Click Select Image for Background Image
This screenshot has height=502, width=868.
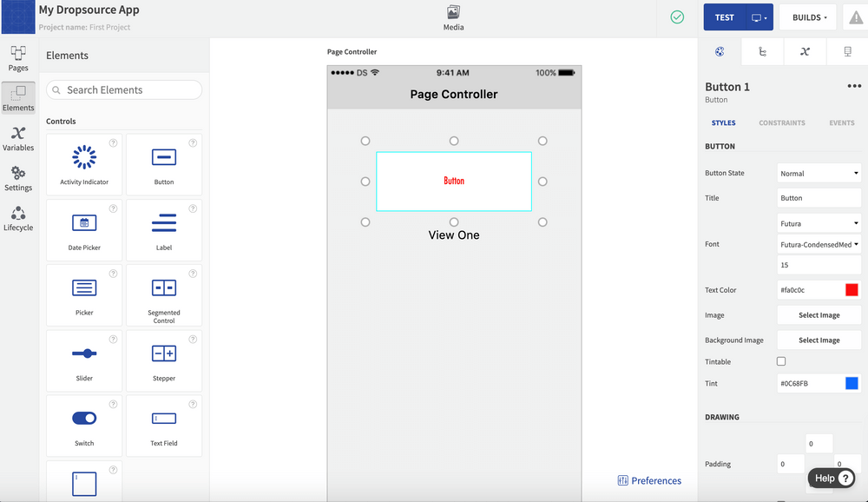(x=819, y=340)
